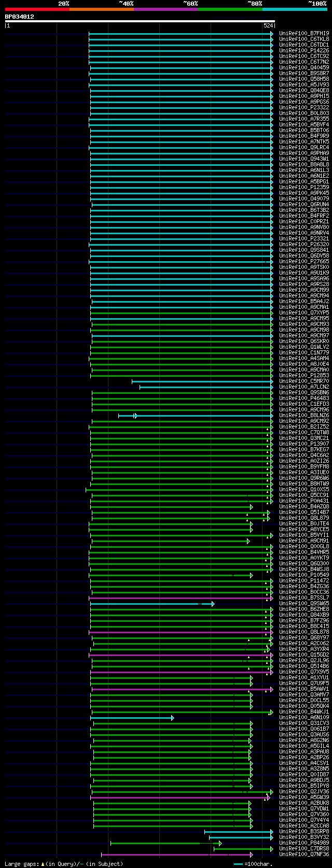The image size is (332, 868).
Task: Select hit UniRef100_Q10XS5
Action: click(x=304, y=489)
